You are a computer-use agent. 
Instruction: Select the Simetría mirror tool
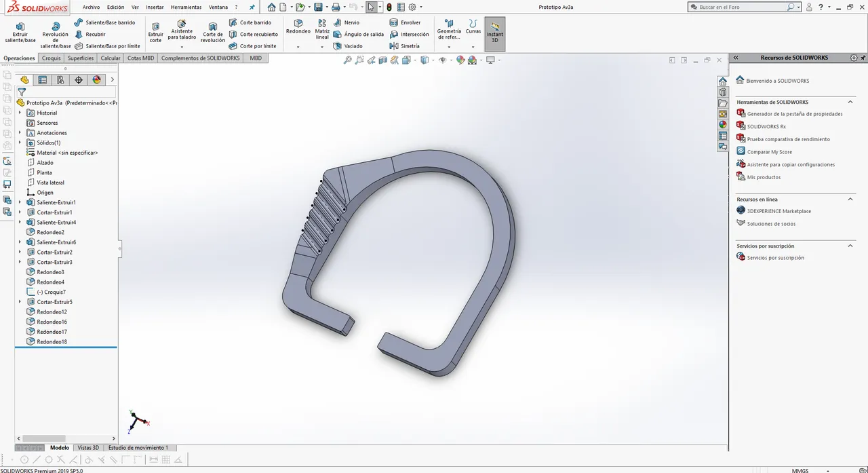click(405, 46)
